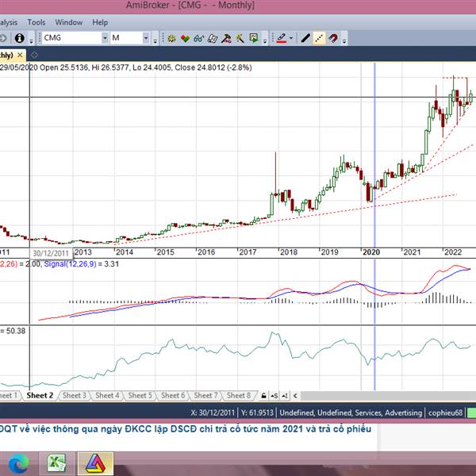Viewport: 476px width, 476px height.
Task: Click the horizontal chart scrollbar track
Action: tap(388, 396)
